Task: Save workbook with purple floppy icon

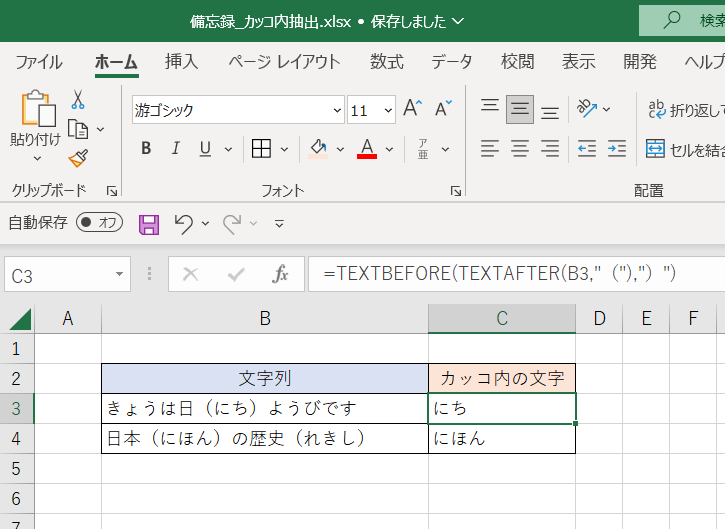Action: point(149,225)
